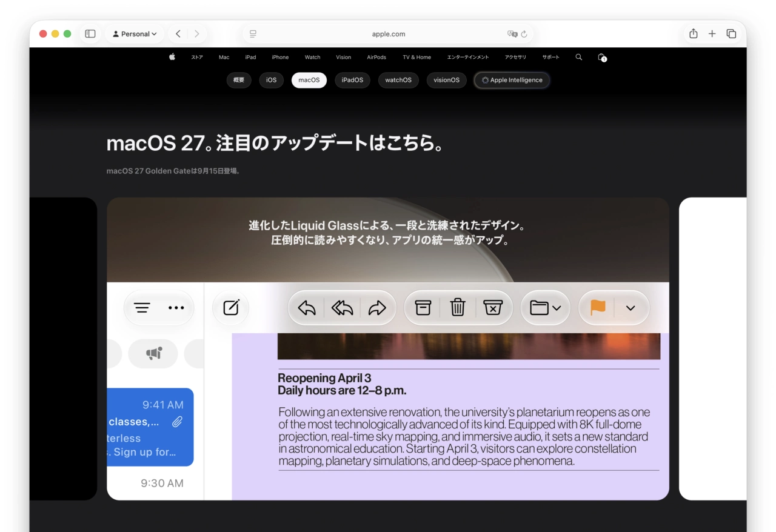Flag the message with the orange flag

(598, 308)
